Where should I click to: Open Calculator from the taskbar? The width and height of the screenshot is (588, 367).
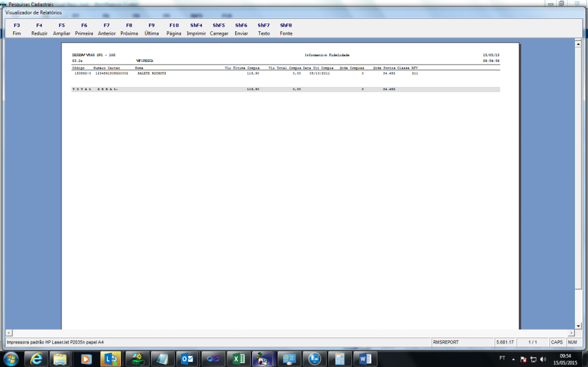pos(339,359)
